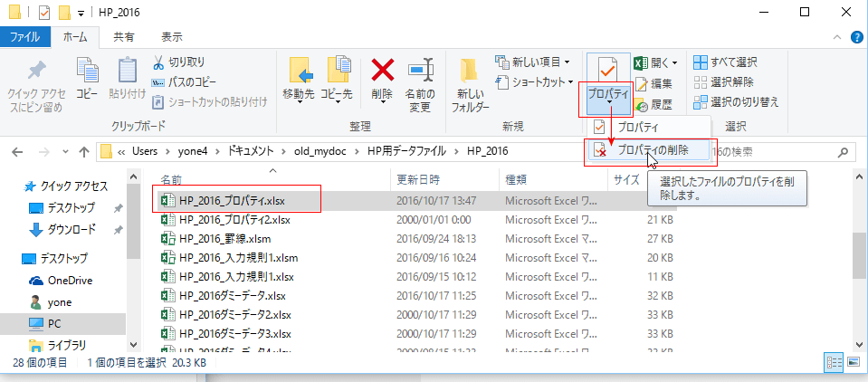Click the red X Delete icon
868x382 pixels.
pos(383,71)
